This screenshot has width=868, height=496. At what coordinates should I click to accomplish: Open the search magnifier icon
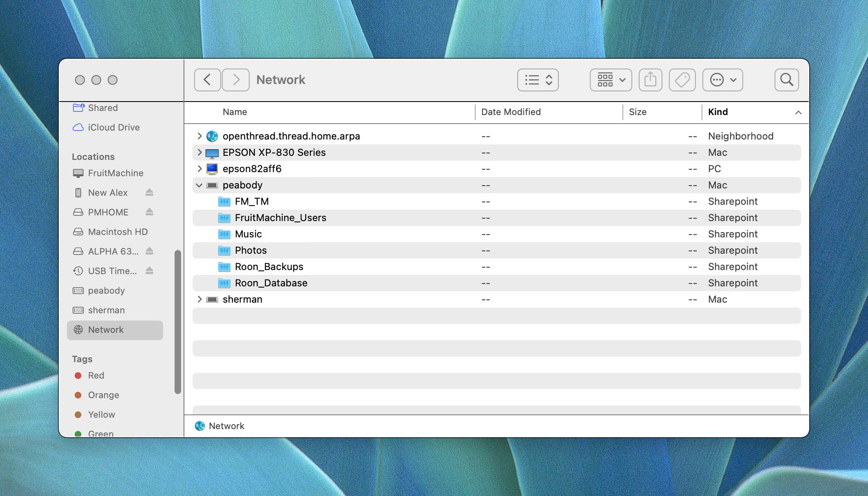(786, 80)
